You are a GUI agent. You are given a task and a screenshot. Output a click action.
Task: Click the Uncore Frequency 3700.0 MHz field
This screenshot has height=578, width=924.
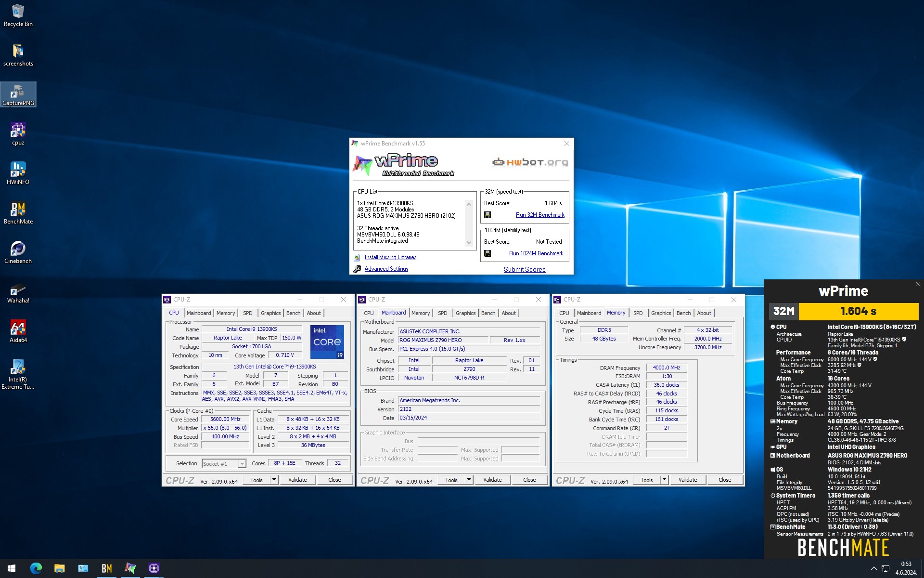point(708,347)
